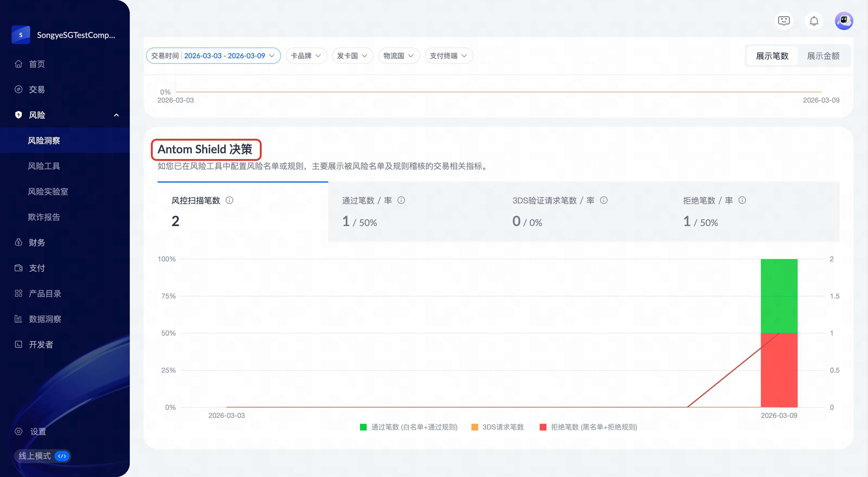The image size is (868, 477).
Task: Go to 欺诈报告 menu item
Action: (44, 217)
